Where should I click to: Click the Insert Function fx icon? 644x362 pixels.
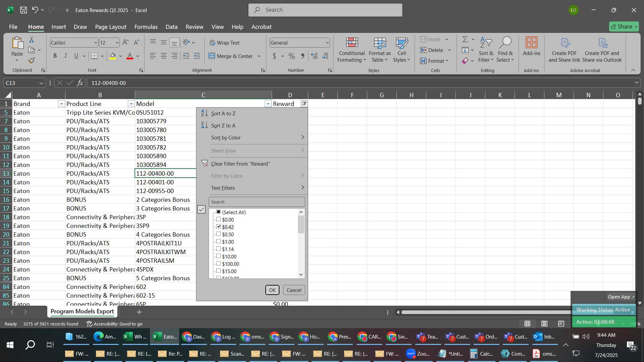pos(80,83)
